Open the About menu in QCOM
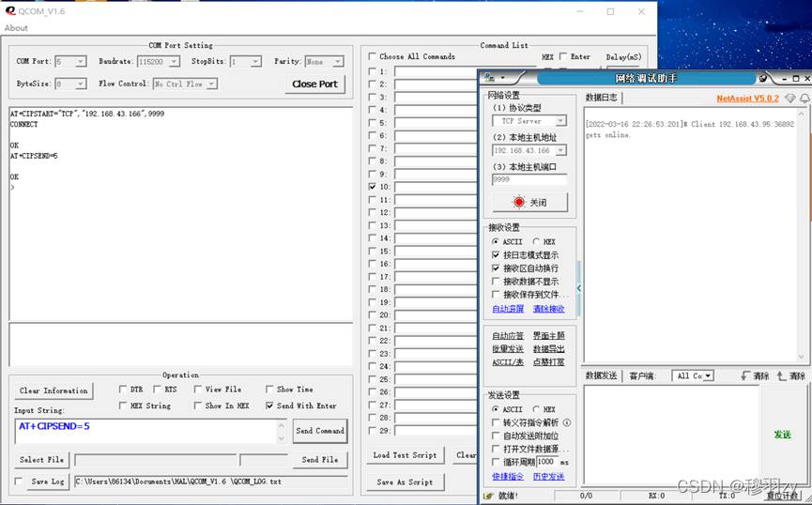The height and width of the screenshot is (505, 812). tap(16, 28)
